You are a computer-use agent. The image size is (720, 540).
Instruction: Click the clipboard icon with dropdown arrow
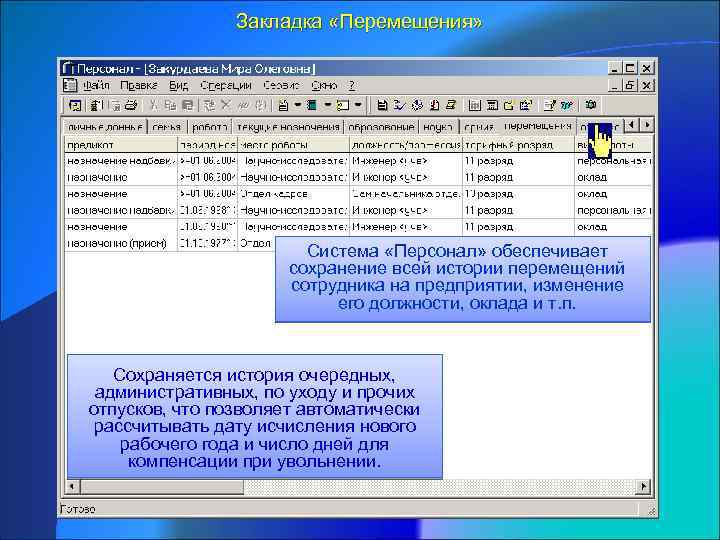coord(284,106)
